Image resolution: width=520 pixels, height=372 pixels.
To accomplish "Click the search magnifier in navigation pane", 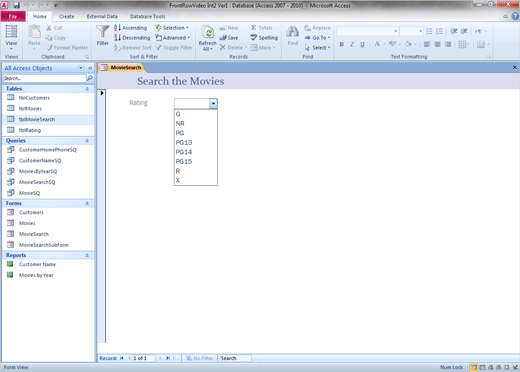I will (x=90, y=78).
